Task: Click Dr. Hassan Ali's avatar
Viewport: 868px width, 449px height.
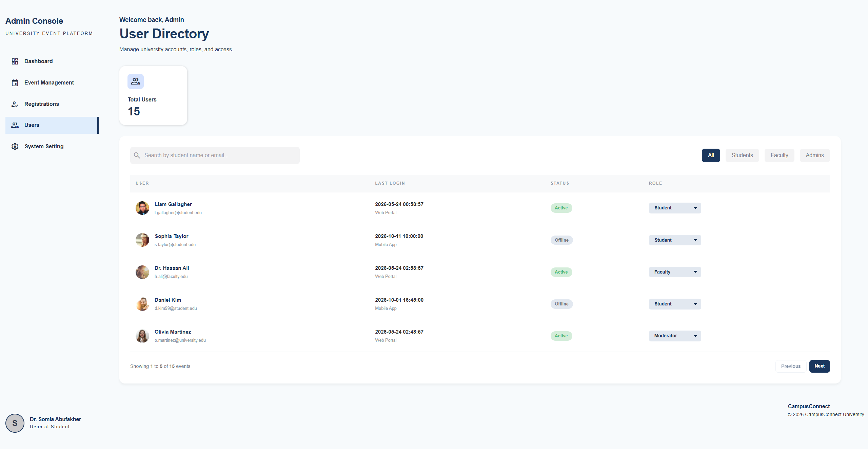Action: [x=142, y=272]
